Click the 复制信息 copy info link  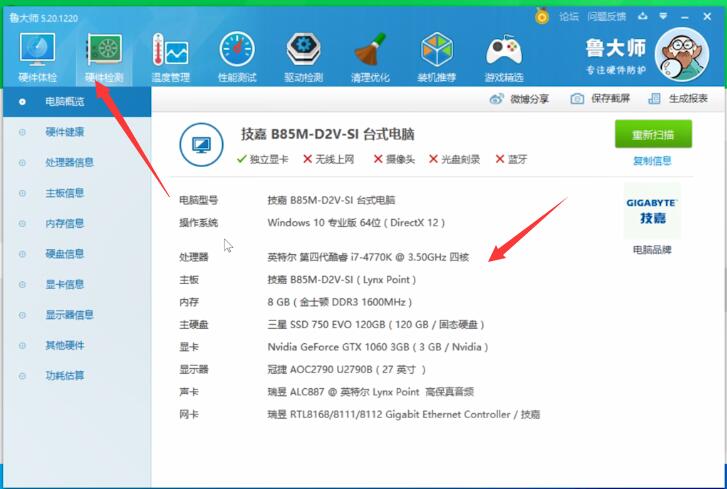click(652, 161)
